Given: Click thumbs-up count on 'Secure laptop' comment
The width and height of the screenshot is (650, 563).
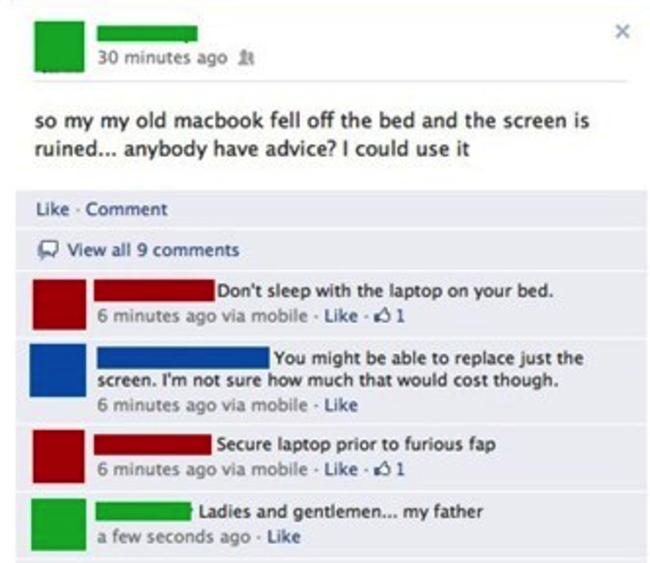Looking at the screenshot, I should coord(389,469).
